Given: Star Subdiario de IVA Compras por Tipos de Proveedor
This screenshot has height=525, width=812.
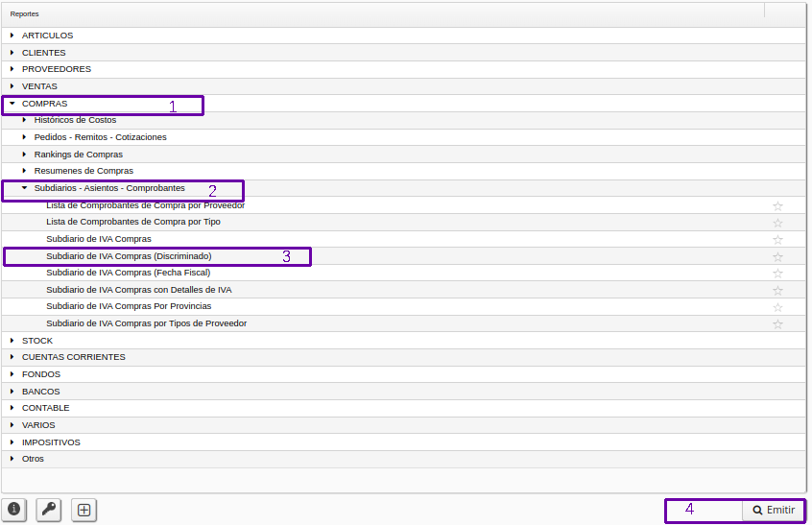Looking at the screenshot, I should click(x=777, y=324).
